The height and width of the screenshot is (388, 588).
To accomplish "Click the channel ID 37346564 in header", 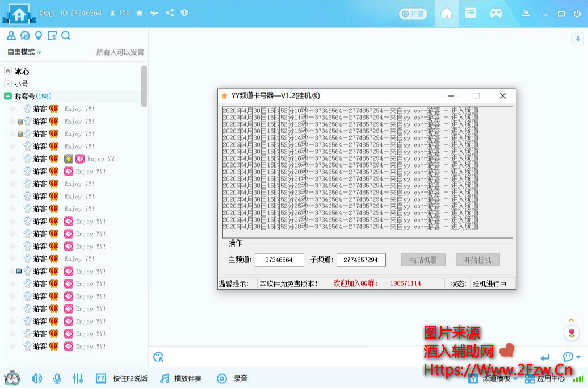I will point(81,13).
